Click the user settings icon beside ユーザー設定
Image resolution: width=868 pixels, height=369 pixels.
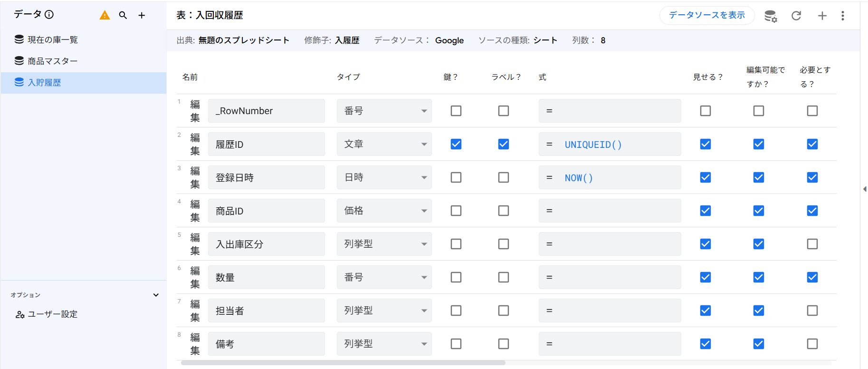[x=20, y=314]
